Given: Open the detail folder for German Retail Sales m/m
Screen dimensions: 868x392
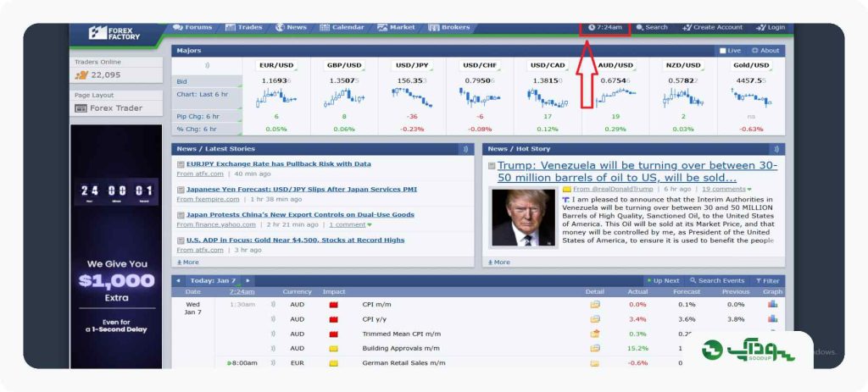Looking at the screenshot, I should (x=595, y=363).
